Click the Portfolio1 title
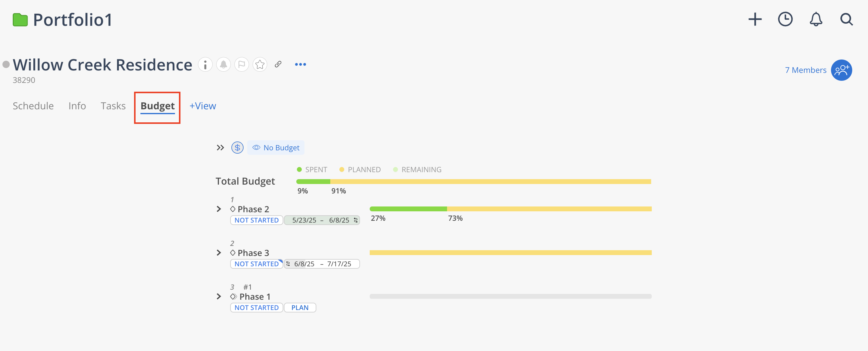The width and height of the screenshot is (868, 351). click(x=72, y=19)
